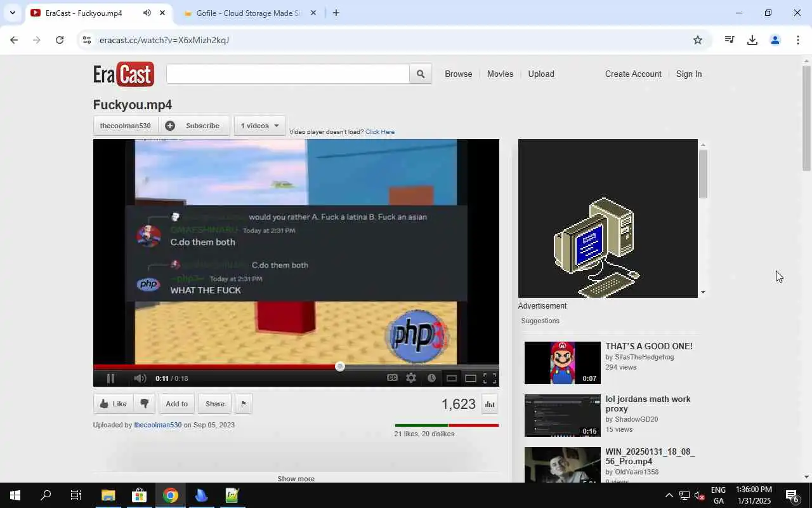
Task: Mute the tab via speaker icon
Action: (x=147, y=13)
